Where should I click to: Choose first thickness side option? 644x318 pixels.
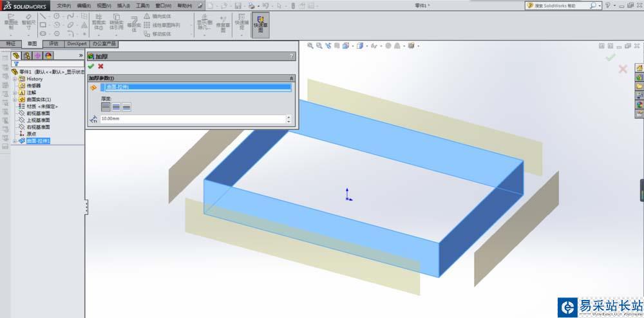(106, 107)
